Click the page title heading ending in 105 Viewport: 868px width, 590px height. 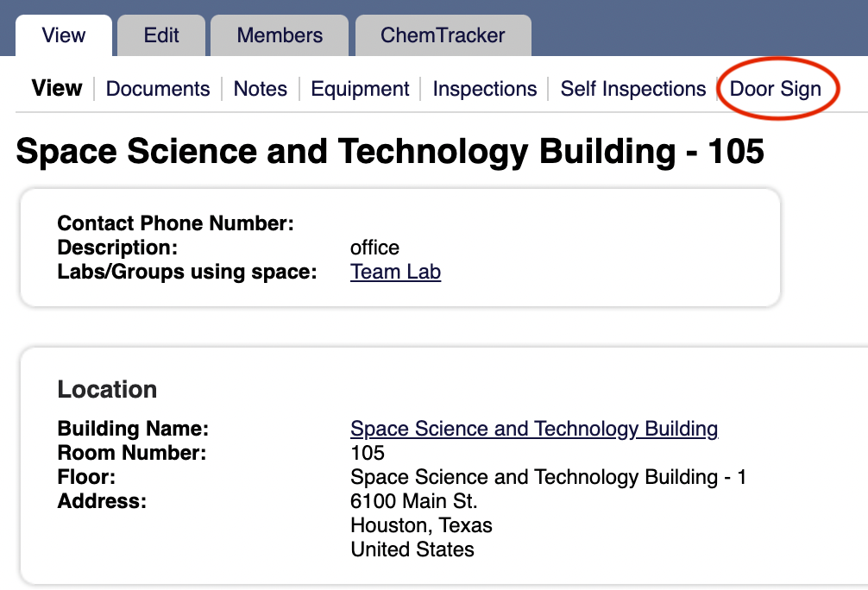click(x=390, y=151)
